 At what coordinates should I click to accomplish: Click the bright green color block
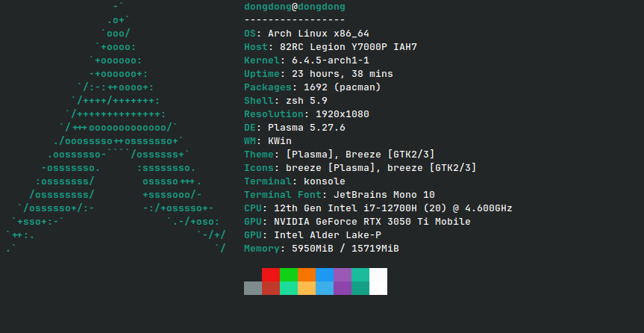tap(289, 275)
